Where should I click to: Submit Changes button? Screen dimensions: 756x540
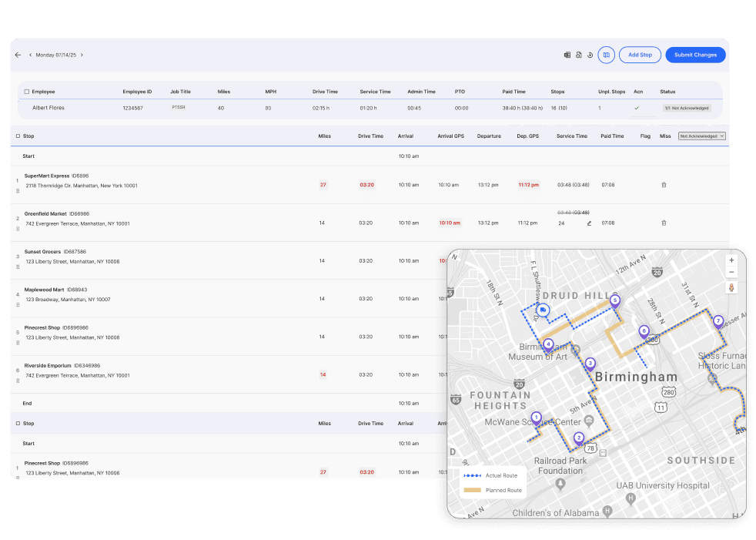[695, 55]
